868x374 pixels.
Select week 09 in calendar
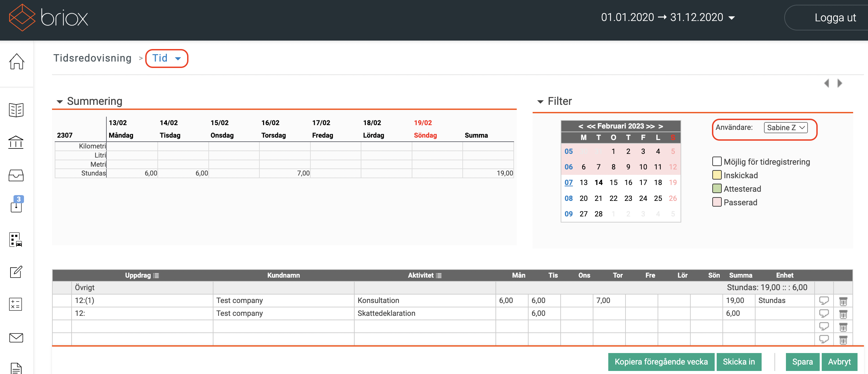click(569, 214)
